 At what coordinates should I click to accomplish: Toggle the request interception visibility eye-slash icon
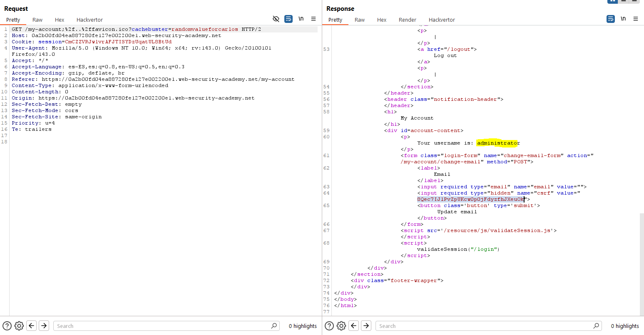[276, 19]
